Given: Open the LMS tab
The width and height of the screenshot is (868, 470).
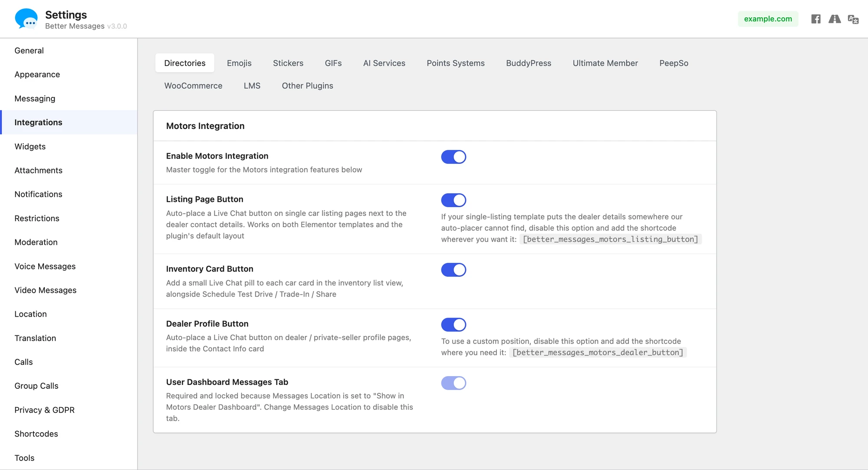Looking at the screenshot, I should pos(252,86).
